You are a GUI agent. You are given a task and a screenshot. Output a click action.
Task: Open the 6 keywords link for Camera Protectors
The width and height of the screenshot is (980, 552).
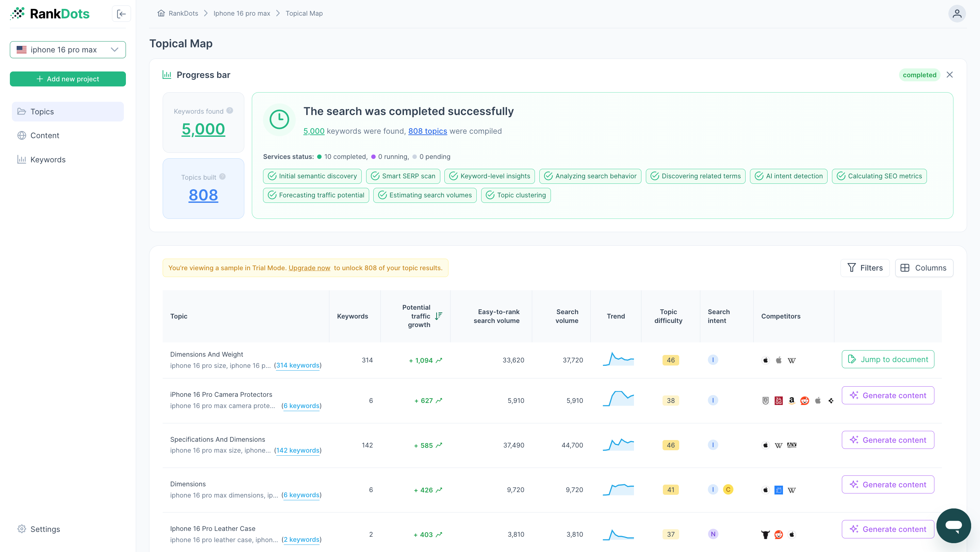301,406
